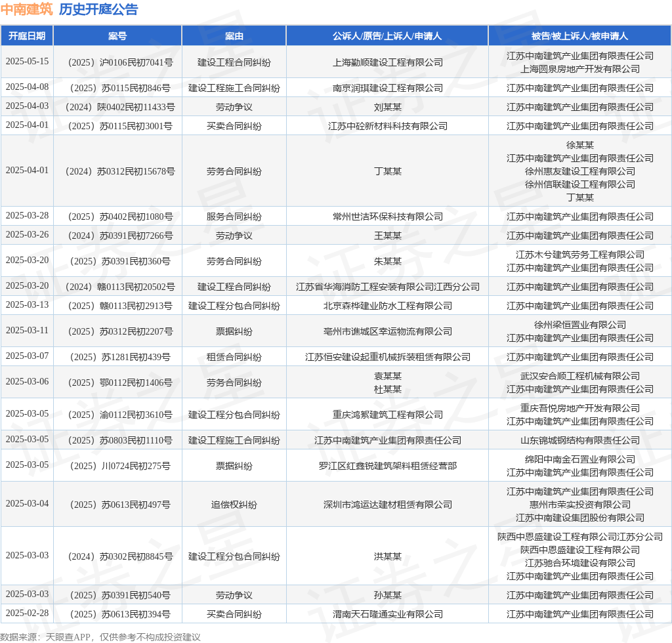Click the 公诉人/原告/上诉人/申请人 header
672x643 pixels.
[x=387, y=36]
